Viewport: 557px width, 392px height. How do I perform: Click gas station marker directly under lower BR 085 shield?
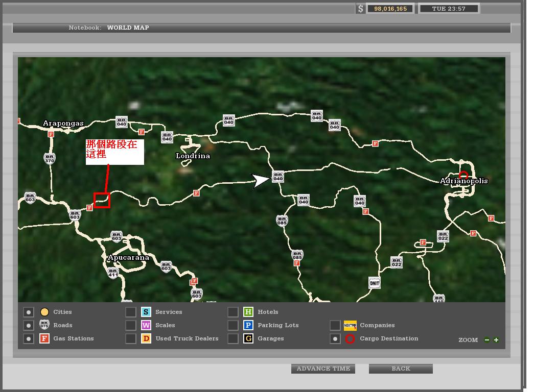coord(297,263)
